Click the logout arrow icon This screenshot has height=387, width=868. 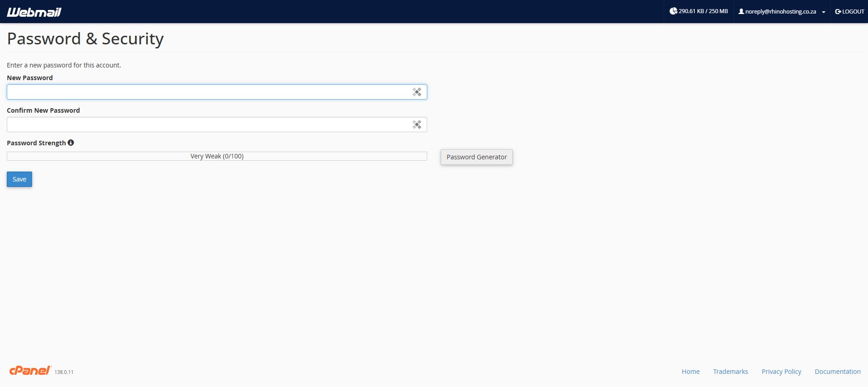pos(838,11)
